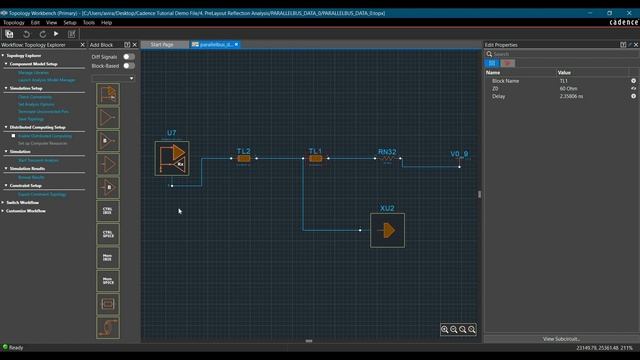Viewport: 640px width, 360px height.
Task: Toggle the Block-Based switch
Action: click(129, 66)
